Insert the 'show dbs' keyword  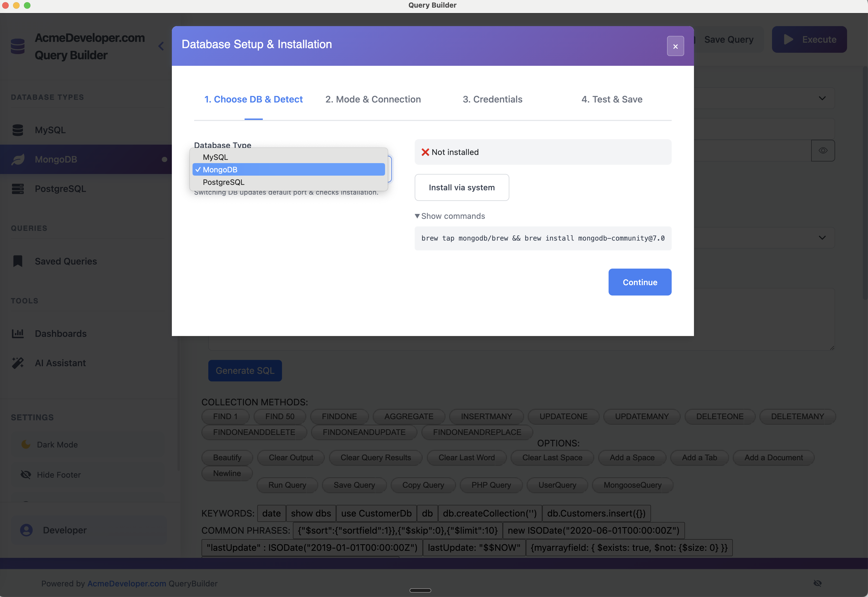point(311,513)
